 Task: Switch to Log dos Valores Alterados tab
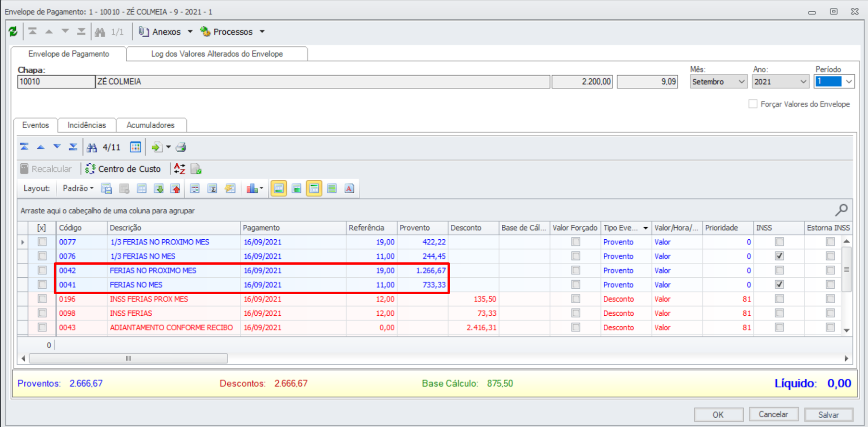click(217, 54)
